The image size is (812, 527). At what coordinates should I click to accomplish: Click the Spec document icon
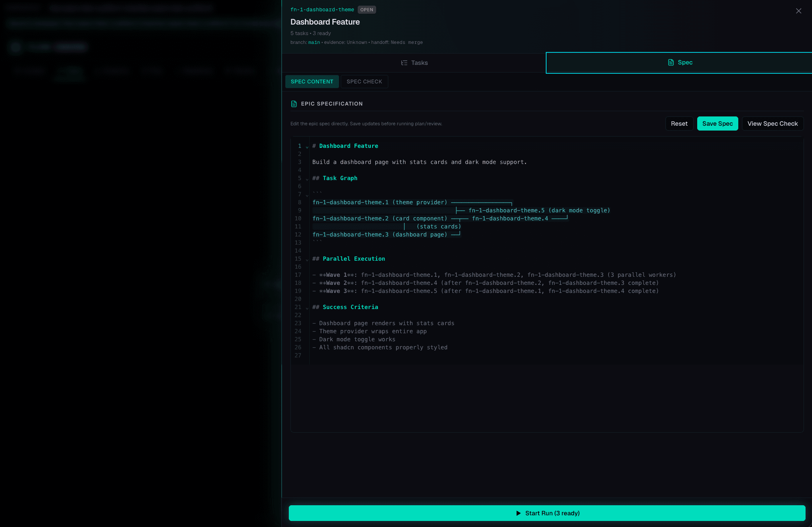(671, 62)
